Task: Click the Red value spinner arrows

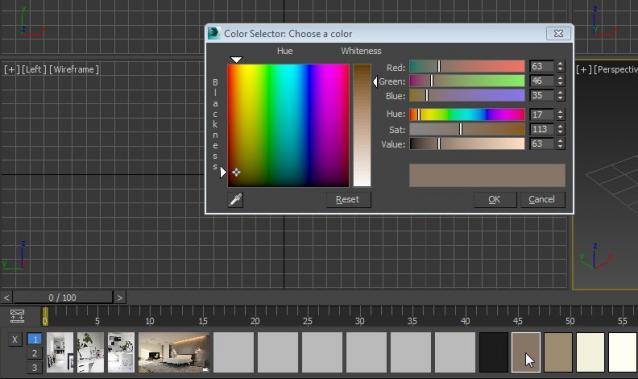Action: point(561,66)
